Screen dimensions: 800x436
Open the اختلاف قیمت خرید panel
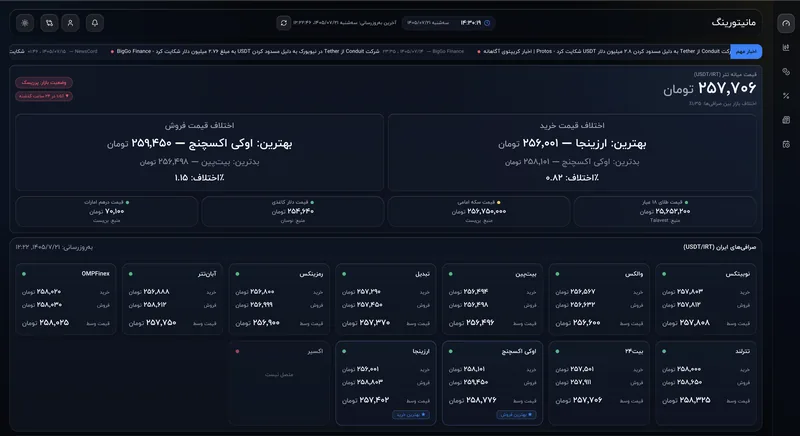point(572,152)
